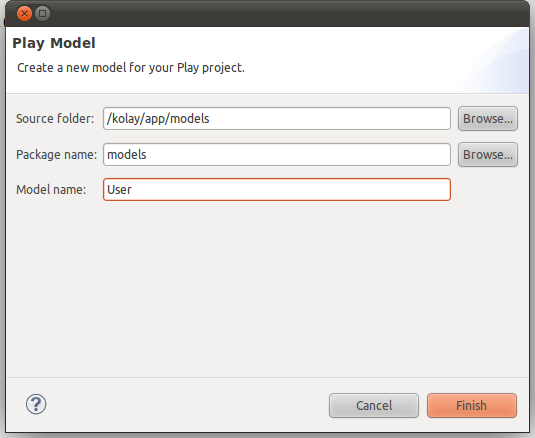Click the 'Source folder:' label

tap(55, 119)
